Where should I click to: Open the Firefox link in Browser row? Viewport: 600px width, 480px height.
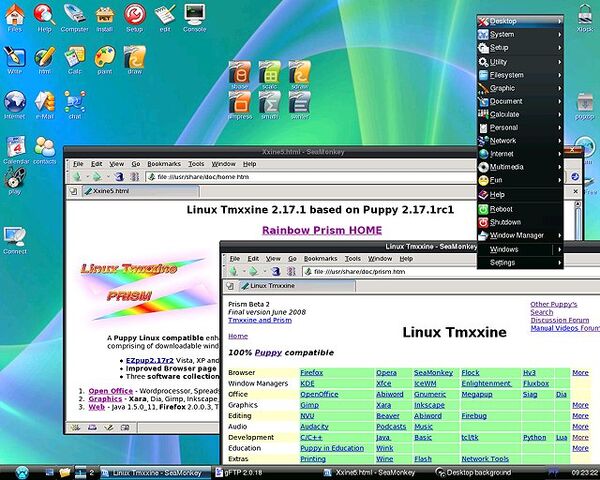(311, 372)
